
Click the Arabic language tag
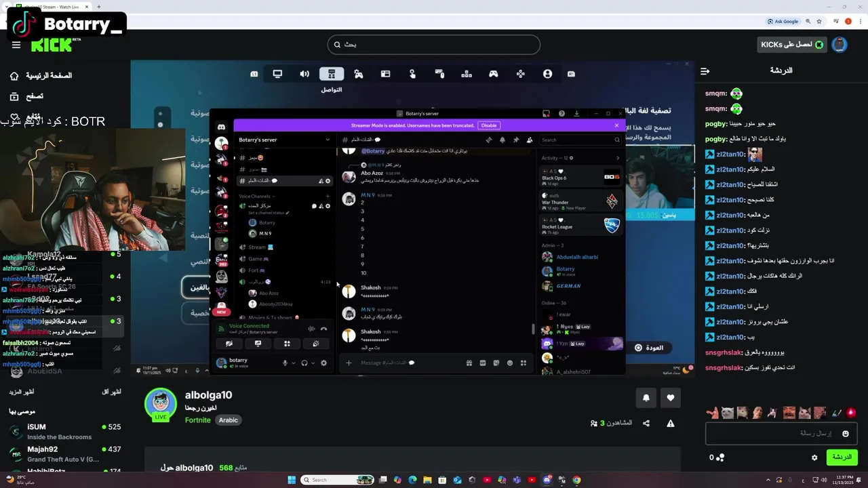click(x=229, y=420)
